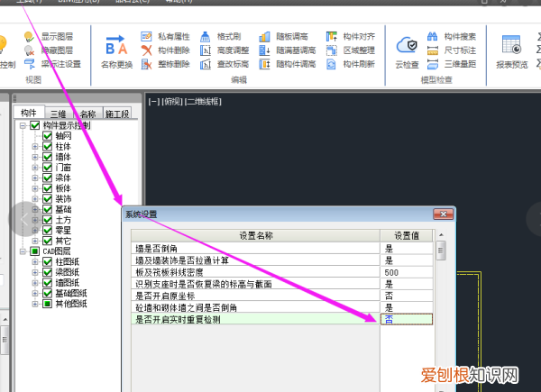
Task: Select 墙及墙装饰是否拉通计算 row
Action: point(256,260)
